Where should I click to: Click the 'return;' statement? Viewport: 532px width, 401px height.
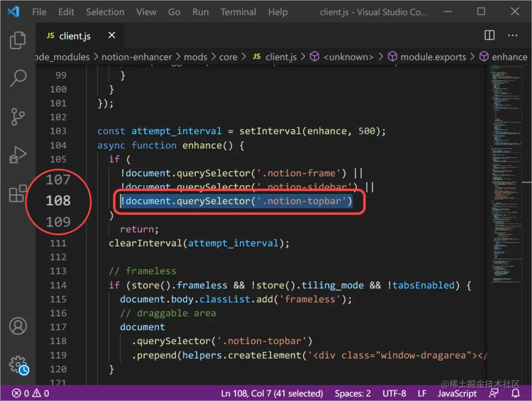(139, 229)
